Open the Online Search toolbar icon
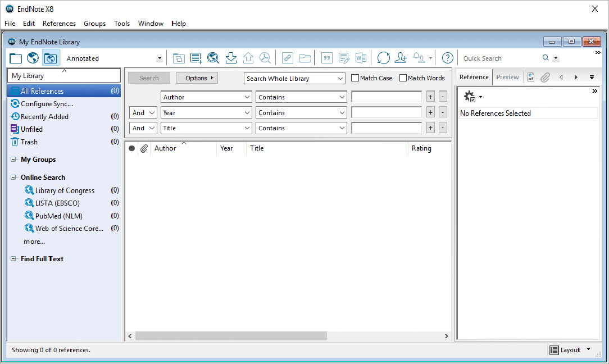 pos(213,58)
